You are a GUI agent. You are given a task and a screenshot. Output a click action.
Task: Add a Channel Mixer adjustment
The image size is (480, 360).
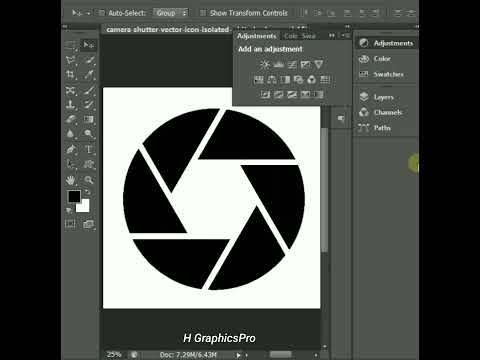[312, 80]
